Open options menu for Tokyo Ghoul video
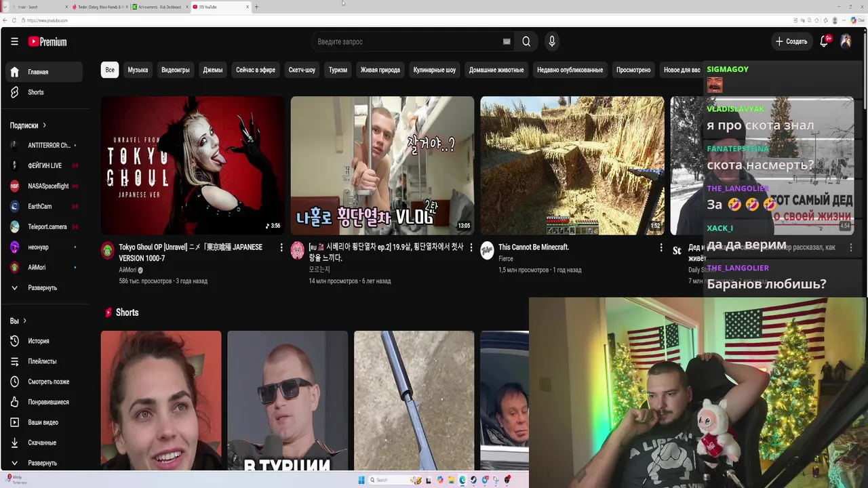 (x=281, y=248)
